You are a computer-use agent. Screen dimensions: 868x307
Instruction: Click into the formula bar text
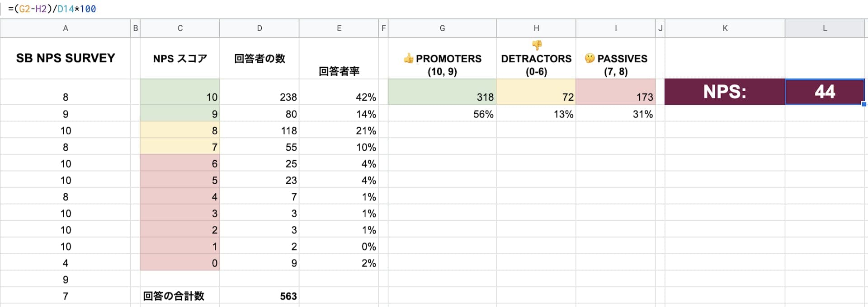pyautogui.click(x=52, y=9)
